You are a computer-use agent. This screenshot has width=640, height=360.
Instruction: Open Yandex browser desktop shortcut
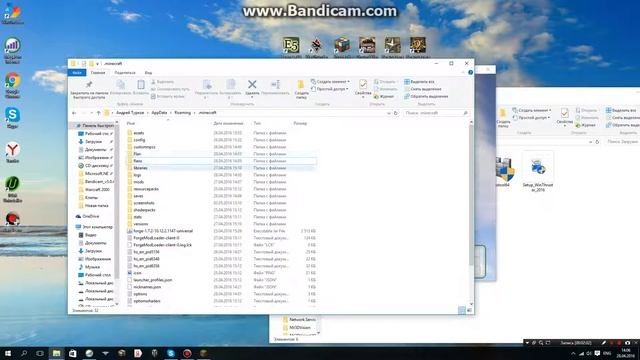pyautogui.click(x=12, y=152)
